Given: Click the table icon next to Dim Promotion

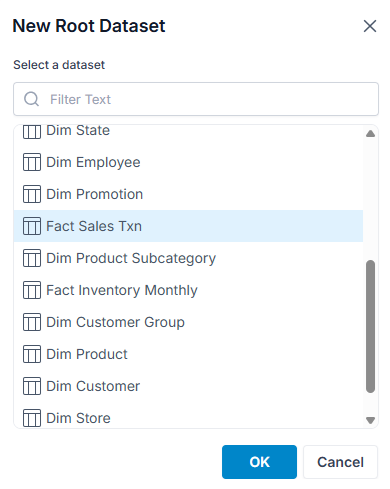Looking at the screenshot, I should [x=32, y=194].
